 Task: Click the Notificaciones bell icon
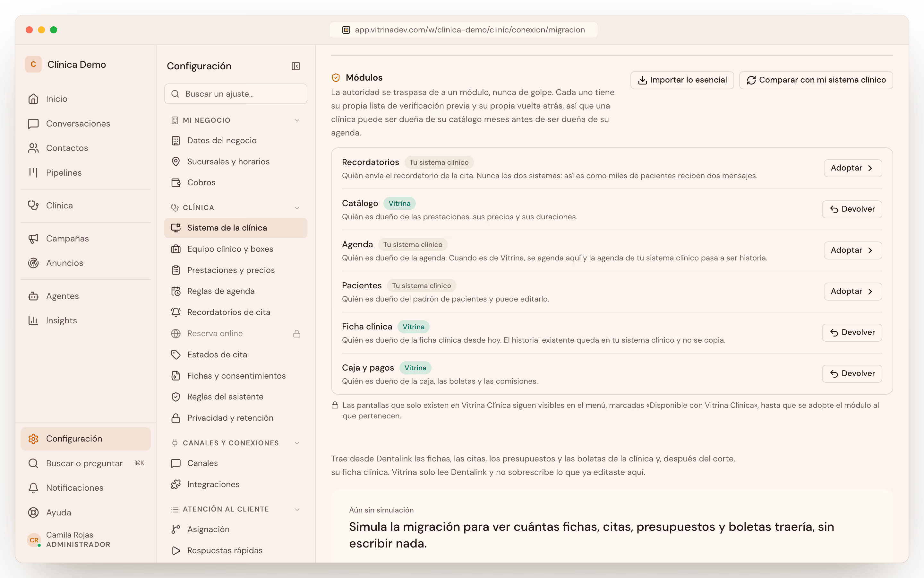33,488
